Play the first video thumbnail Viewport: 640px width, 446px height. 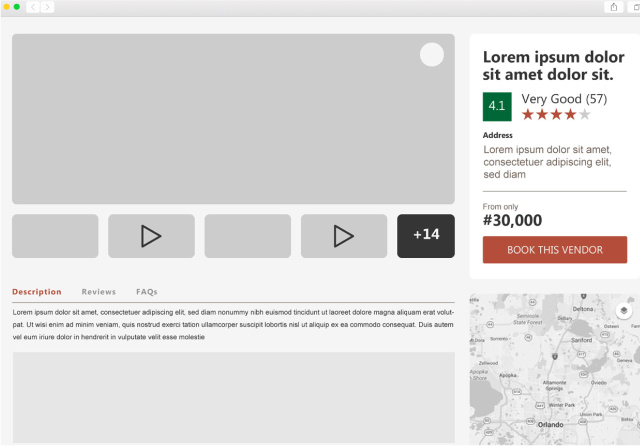(x=151, y=236)
